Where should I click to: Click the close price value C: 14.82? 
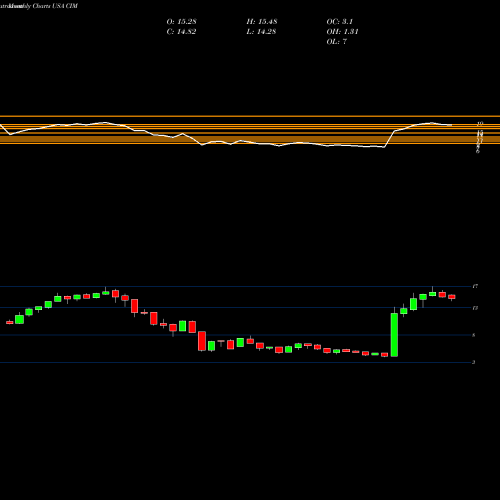pyautogui.click(x=181, y=32)
